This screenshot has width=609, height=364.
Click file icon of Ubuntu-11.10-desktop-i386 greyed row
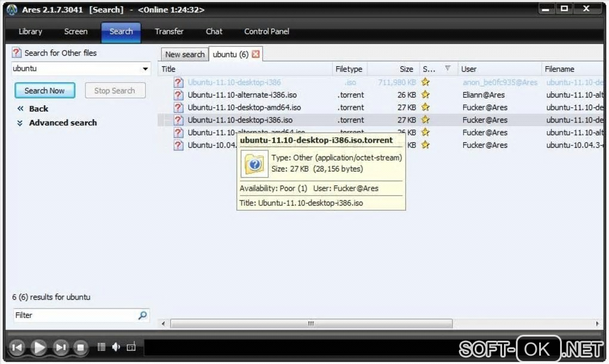coord(179,82)
